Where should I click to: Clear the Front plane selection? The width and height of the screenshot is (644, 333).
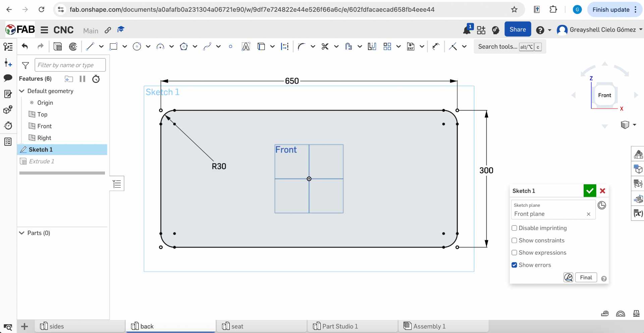(x=588, y=214)
